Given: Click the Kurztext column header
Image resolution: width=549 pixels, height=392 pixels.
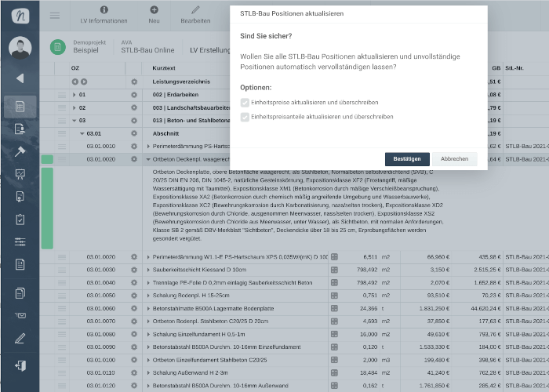Looking at the screenshot, I should (164, 68).
